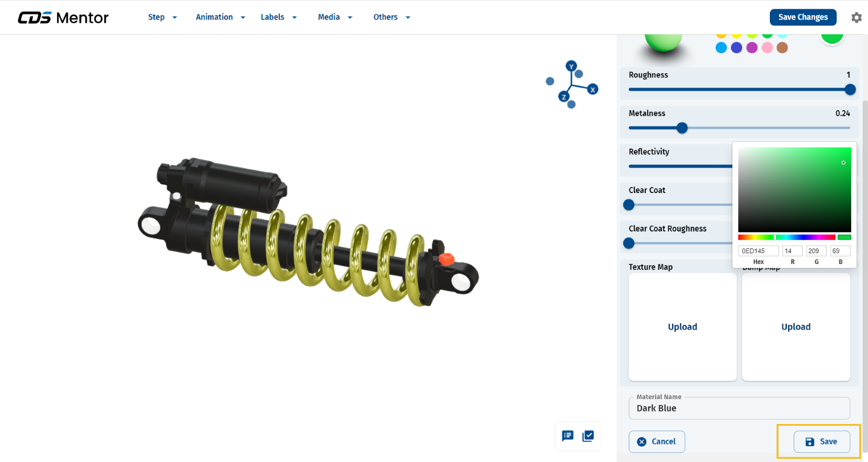The image size is (868, 462).
Task: Pick the pink color swatch
Action: click(x=767, y=48)
